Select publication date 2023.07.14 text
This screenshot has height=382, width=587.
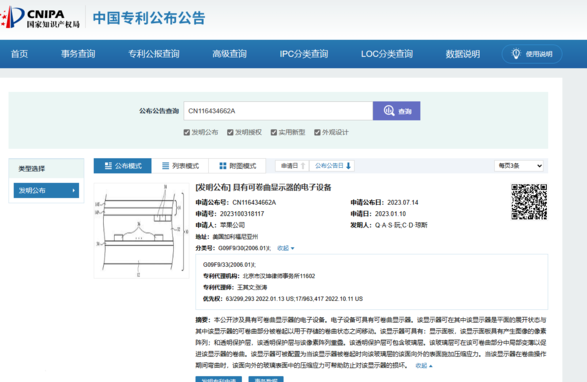[x=403, y=203]
